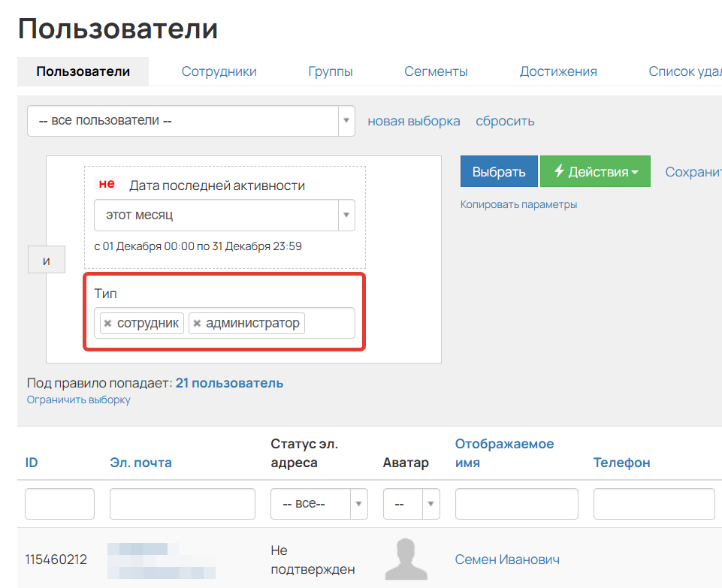Click the "новая выборка" link

coord(412,121)
